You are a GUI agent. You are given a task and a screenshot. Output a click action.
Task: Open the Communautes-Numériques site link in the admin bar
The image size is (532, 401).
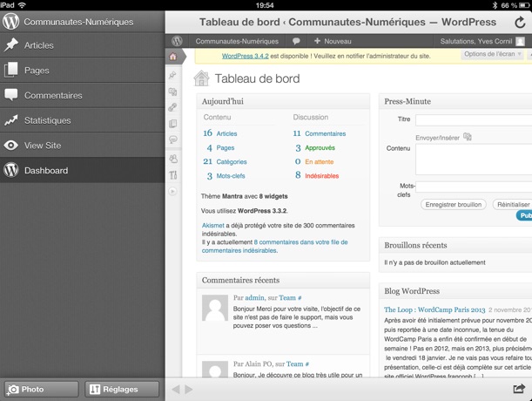[x=237, y=41]
